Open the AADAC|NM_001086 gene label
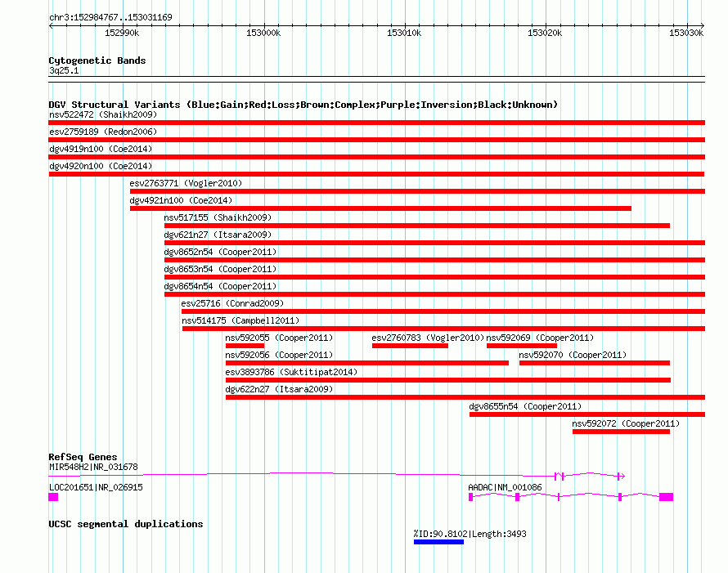The image size is (728, 573). tap(505, 487)
